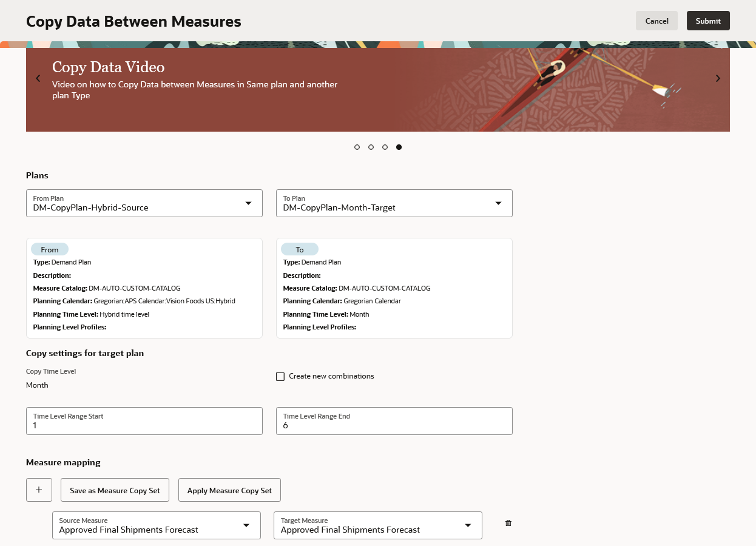Viewport: 756px width, 546px height.
Task: Open the From Plan dropdown arrow
Action: (248, 203)
